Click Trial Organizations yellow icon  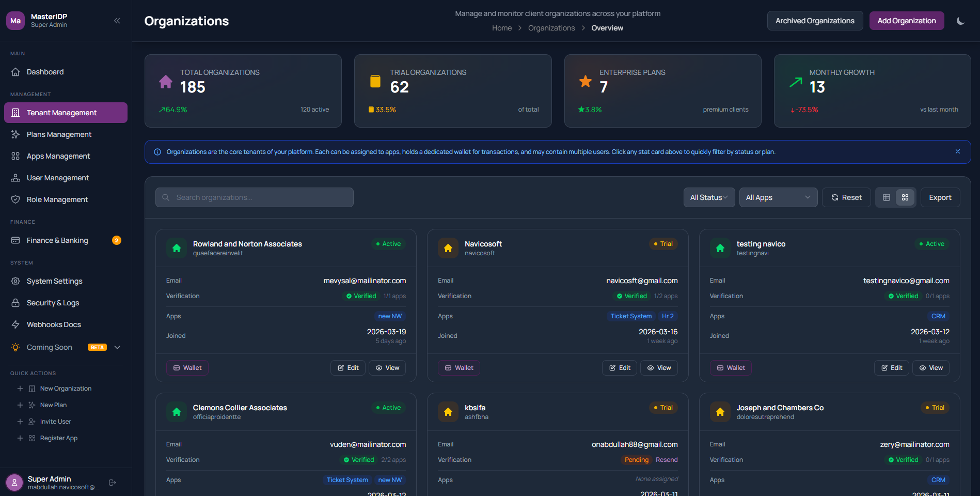click(x=375, y=82)
